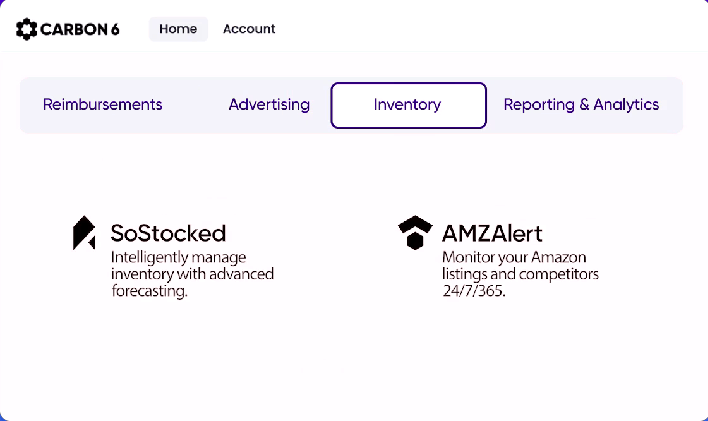Click the SoStocked logo icon
Screen dimensions: 708x421
tap(84, 232)
